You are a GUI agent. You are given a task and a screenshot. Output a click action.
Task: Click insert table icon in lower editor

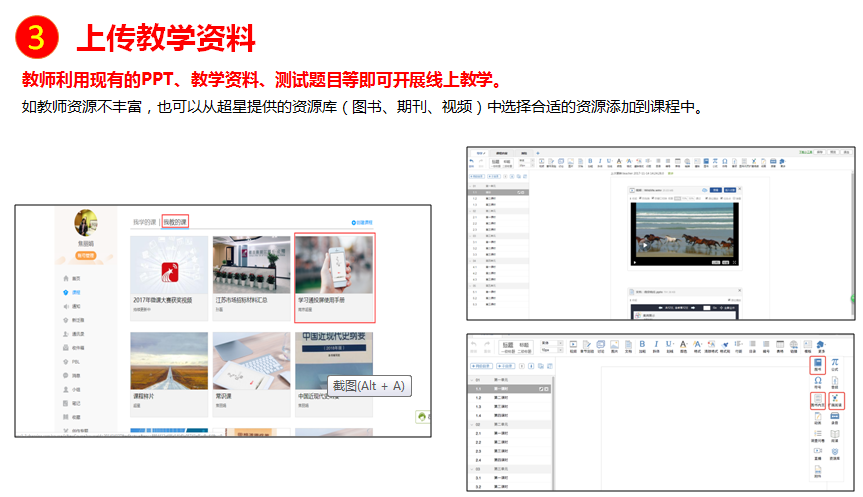[x=780, y=345]
